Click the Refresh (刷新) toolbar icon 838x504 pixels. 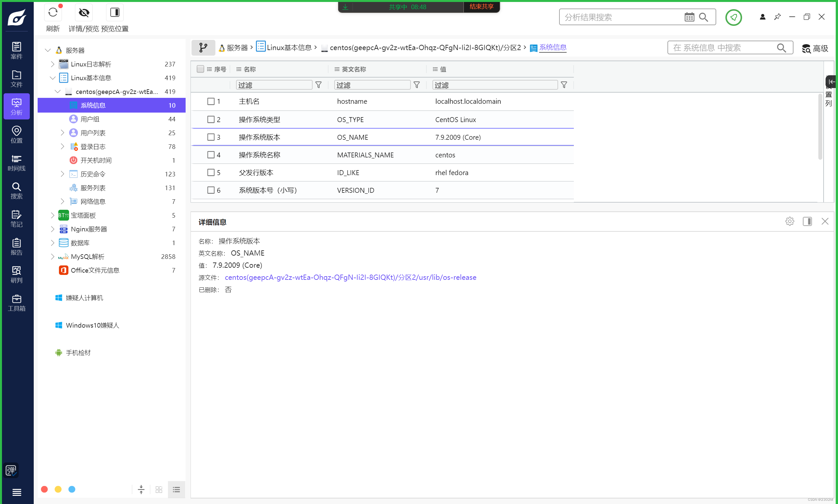pyautogui.click(x=53, y=13)
